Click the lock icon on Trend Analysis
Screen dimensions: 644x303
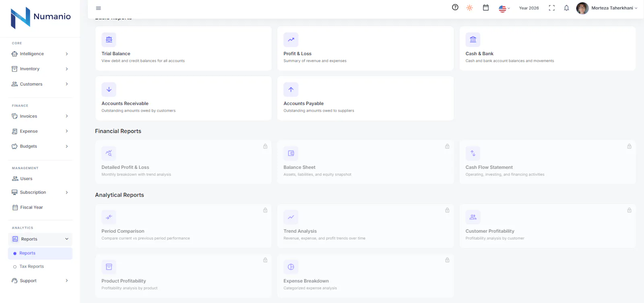[x=447, y=210]
